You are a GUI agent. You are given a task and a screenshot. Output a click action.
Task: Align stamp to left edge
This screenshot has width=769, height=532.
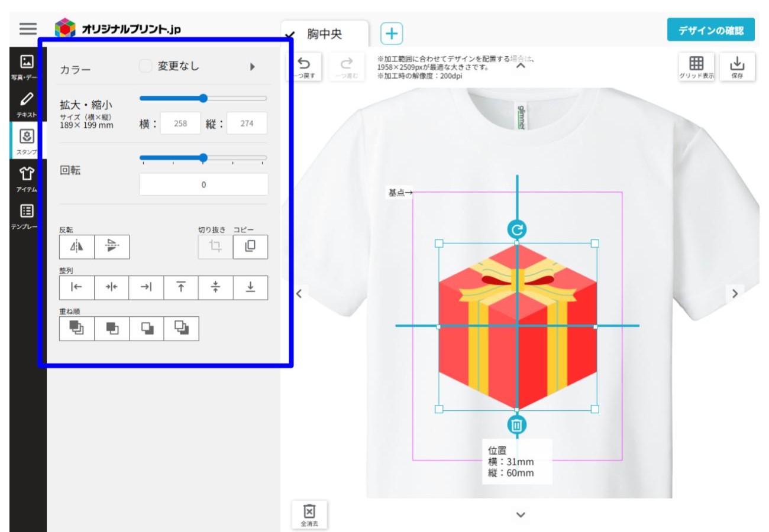77,287
